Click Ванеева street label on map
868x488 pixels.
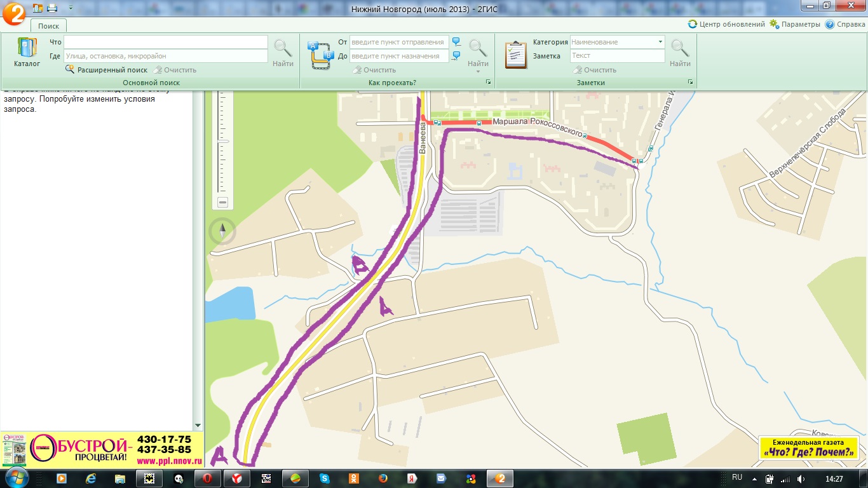pyautogui.click(x=423, y=138)
